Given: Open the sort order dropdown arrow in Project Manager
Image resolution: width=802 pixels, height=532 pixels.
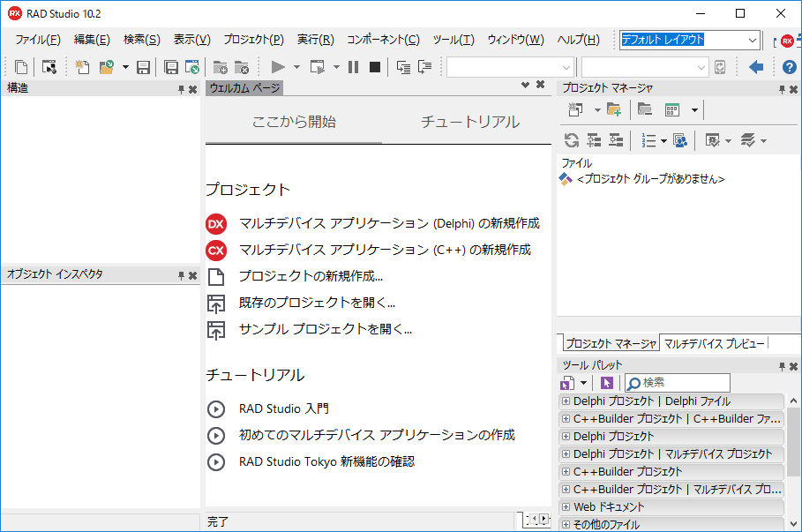Looking at the screenshot, I should point(663,140).
